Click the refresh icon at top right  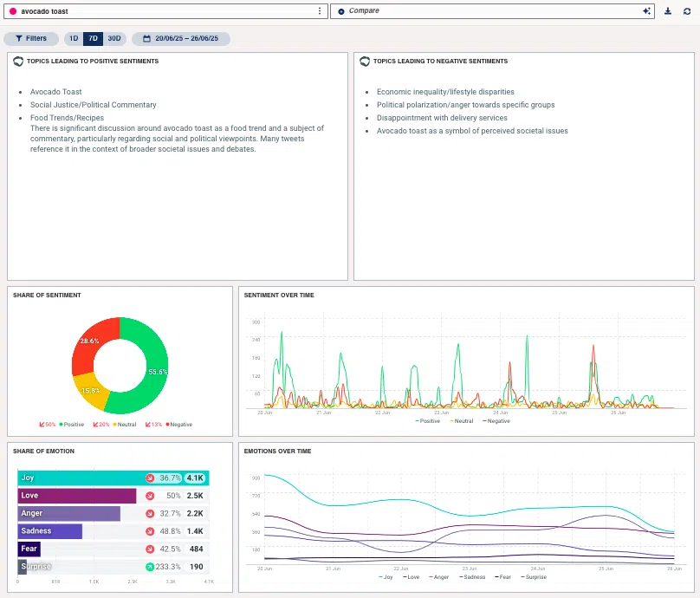coord(688,10)
